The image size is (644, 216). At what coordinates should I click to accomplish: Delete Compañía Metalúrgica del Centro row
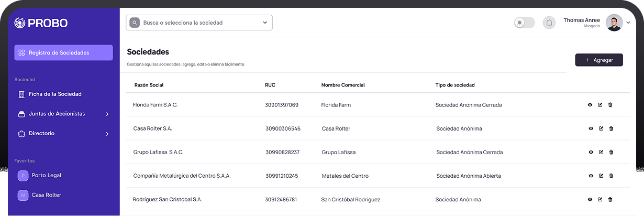tap(611, 176)
